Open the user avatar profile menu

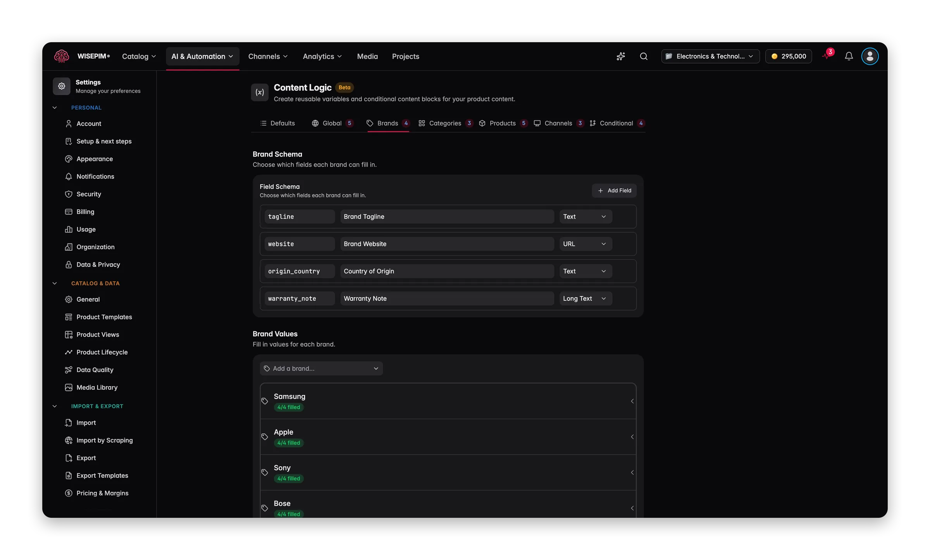(870, 56)
